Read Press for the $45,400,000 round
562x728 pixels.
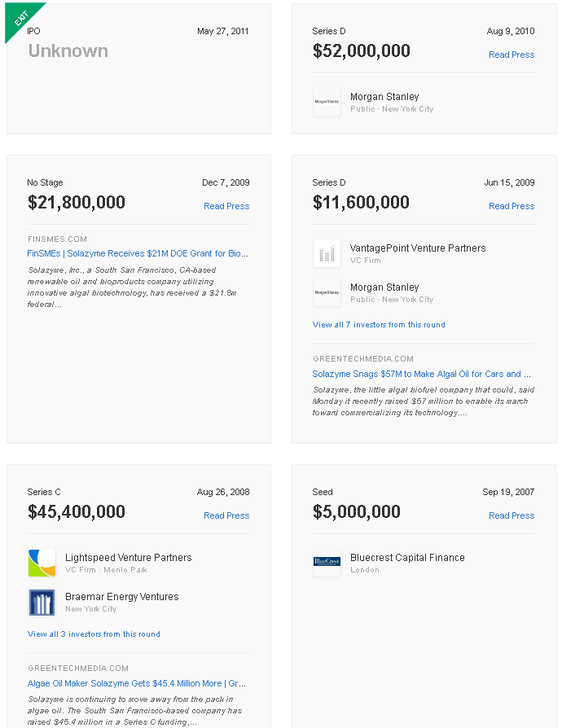(226, 515)
